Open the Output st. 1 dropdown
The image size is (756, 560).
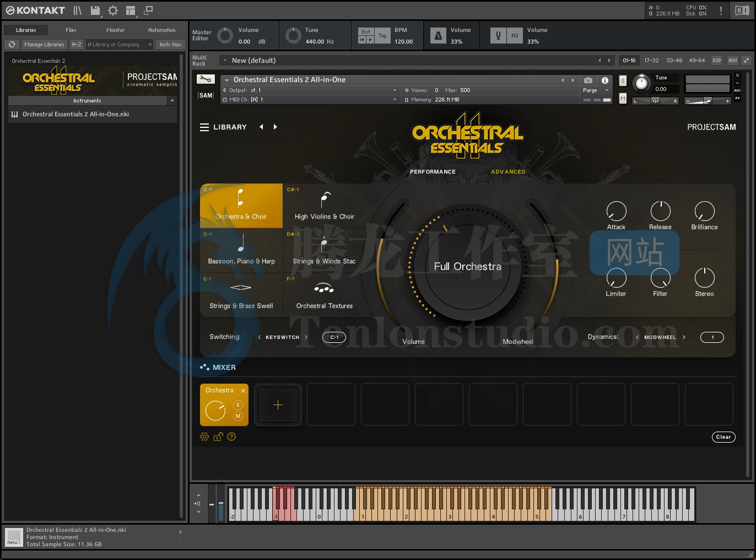tap(309, 90)
